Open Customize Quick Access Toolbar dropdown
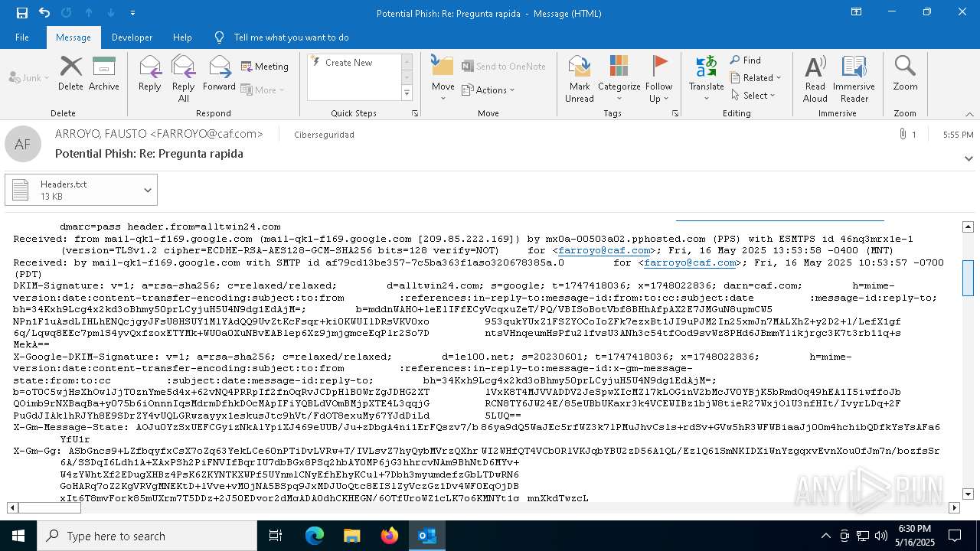 pos(132,13)
